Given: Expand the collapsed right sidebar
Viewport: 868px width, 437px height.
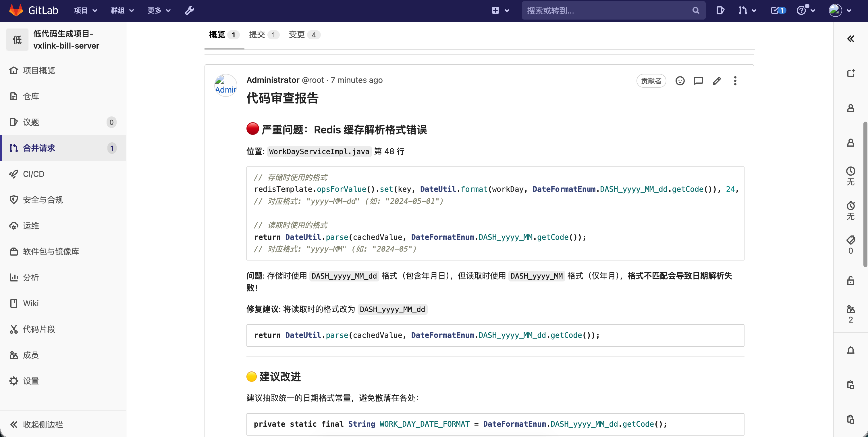Looking at the screenshot, I should click(850, 39).
